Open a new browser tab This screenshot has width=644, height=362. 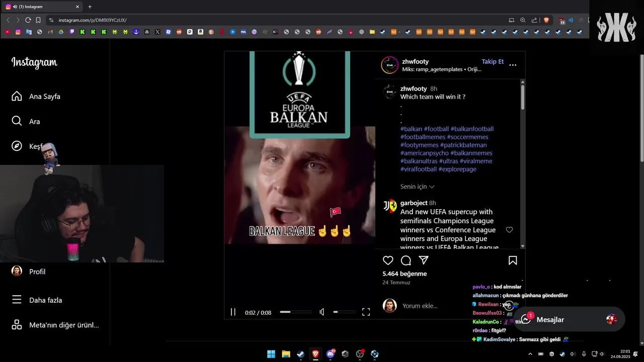point(90,7)
